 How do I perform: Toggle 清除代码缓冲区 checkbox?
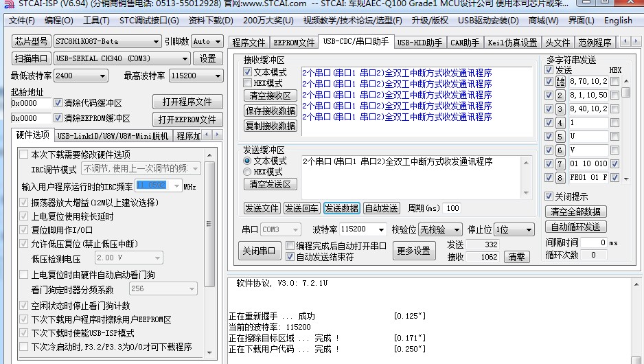coord(58,103)
